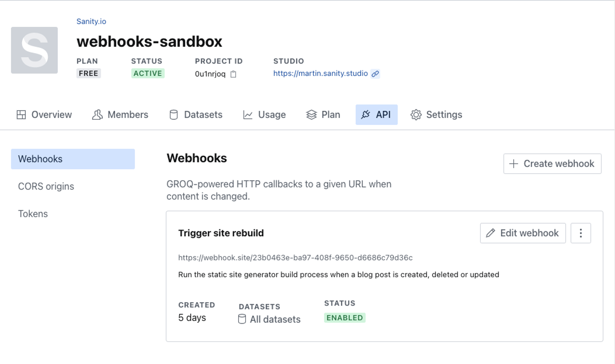Click the pencil icon on Edit webhook
Image resolution: width=615 pixels, height=364 pixels.
490,233
